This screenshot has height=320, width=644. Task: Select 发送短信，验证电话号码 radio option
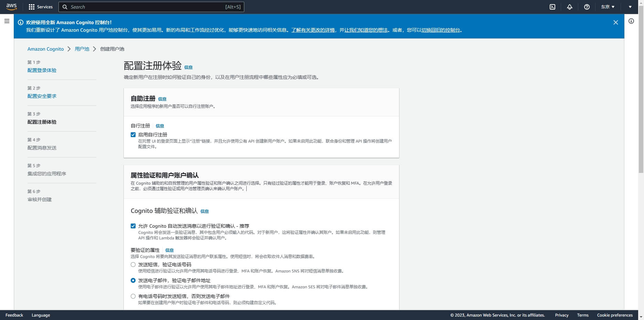pyautogui.click(x=133, y=265)
